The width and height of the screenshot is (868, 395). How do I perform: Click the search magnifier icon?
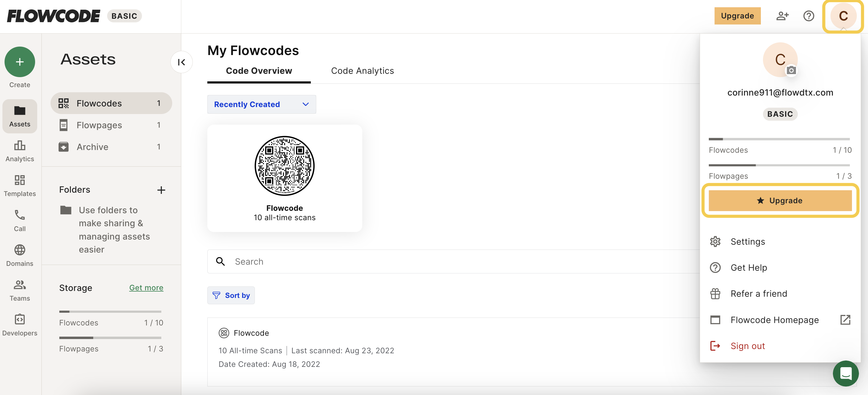[x=220, y=261]
